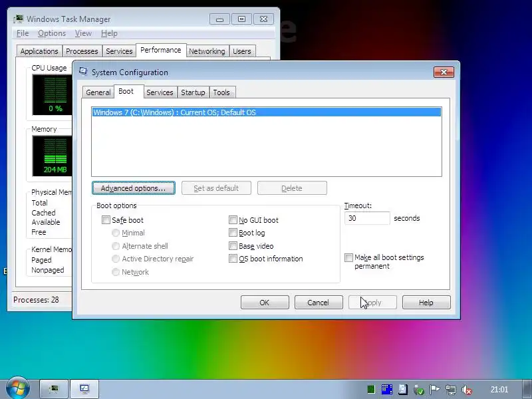This screenshot has width=532, height=399.
Task: Click the Set as default button
Action: tap(217, 188)
